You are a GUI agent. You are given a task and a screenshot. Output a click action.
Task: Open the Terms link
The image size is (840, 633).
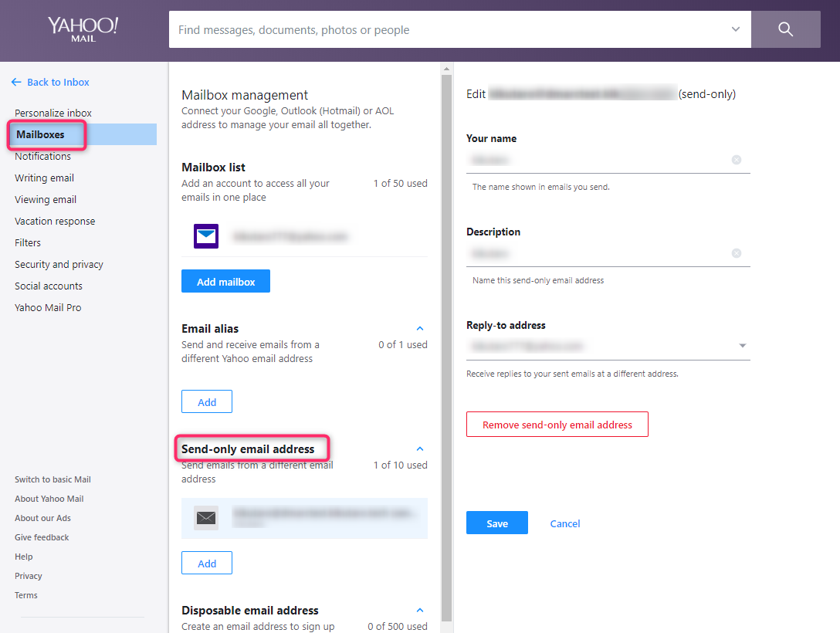pyautogui.click(x=26, y=595)
